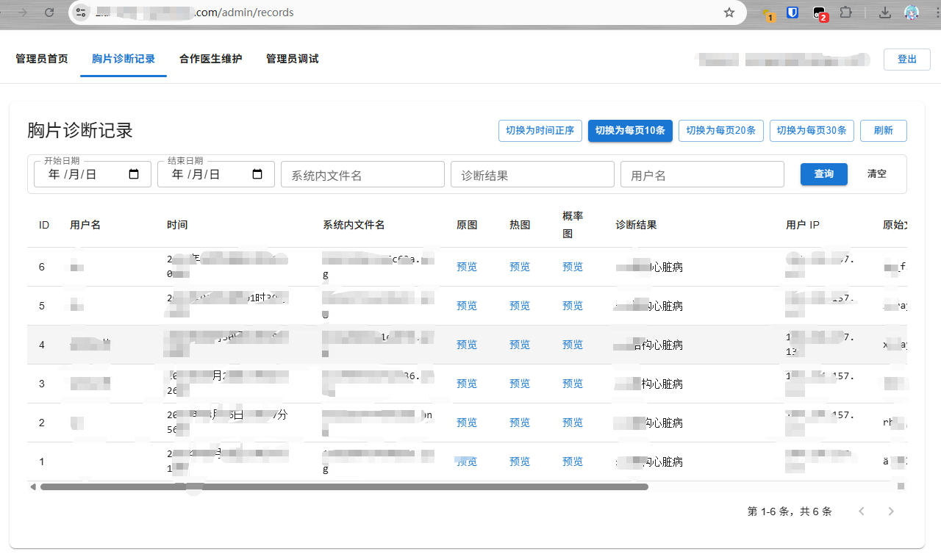Click the 用户名 filter input field
Viewport: 941px width, 560px height.
tap(701, 174)
